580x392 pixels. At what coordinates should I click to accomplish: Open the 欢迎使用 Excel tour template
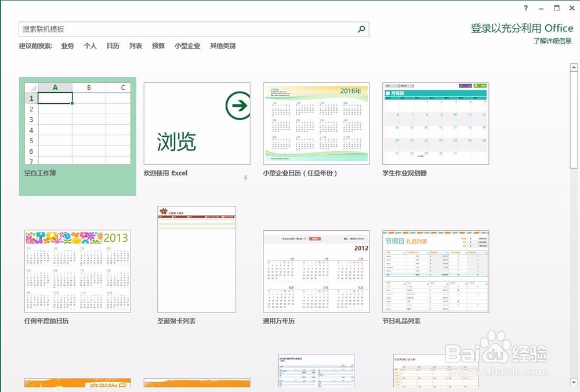[x=197, y=124]
